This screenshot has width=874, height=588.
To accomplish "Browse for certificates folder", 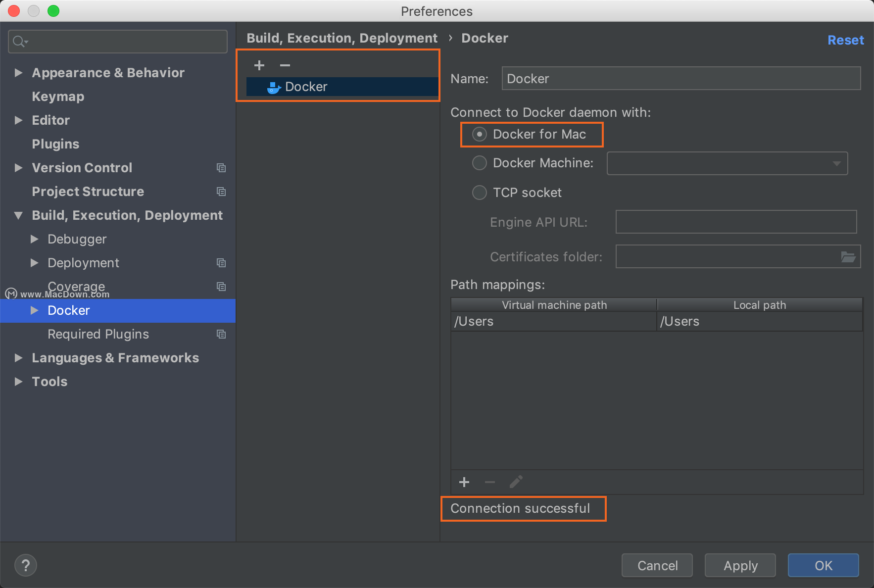I will point(848,257).
